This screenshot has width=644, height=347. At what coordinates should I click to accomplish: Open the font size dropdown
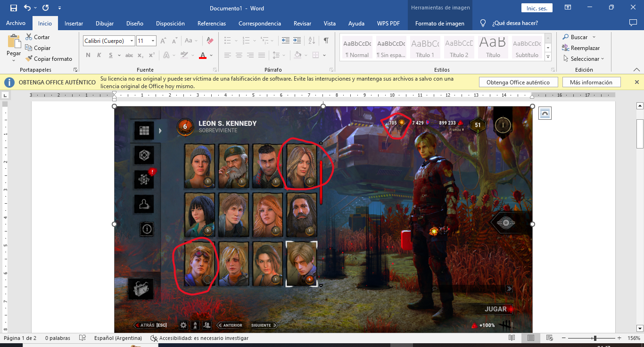tap(153, 41)
